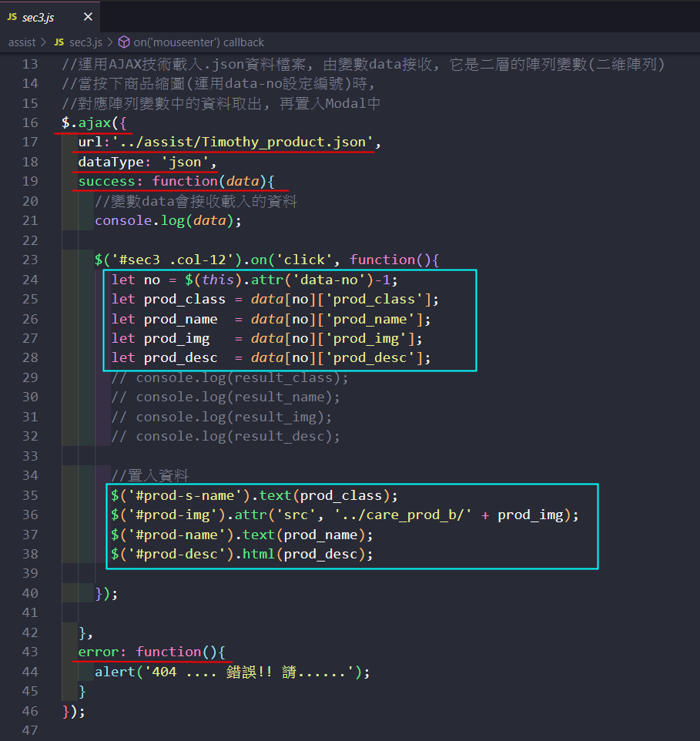Viewport: 700px width, 741px height.
Task: Open the assist folder breadcrumb
Action: pyautogui.click(x=22, y=42)
